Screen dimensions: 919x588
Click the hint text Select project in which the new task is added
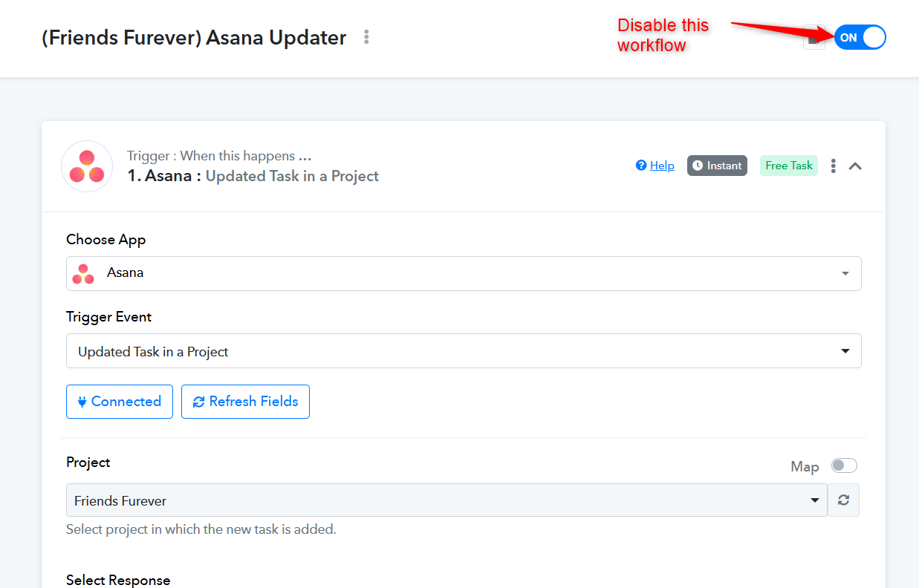(x=201, y=529)
